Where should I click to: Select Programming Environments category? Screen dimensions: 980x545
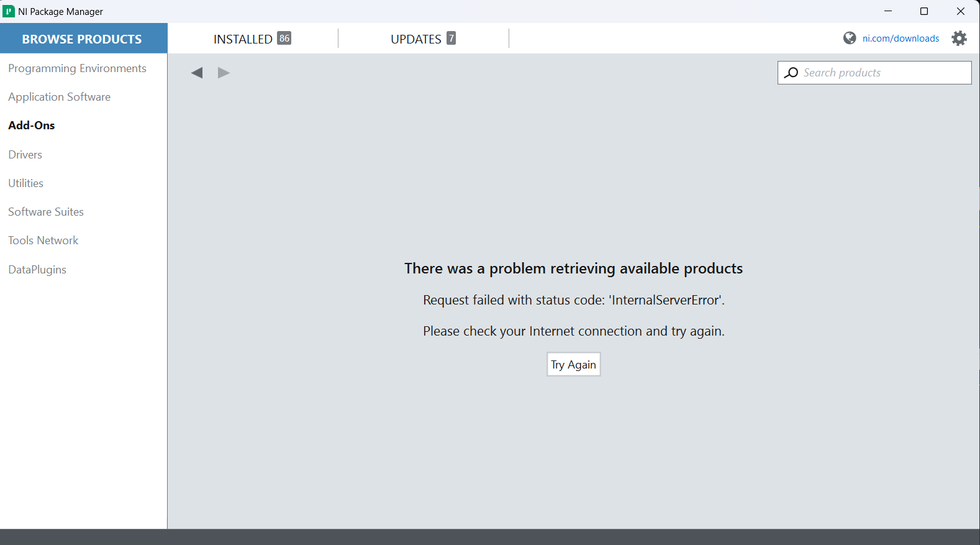click(x=78, y=68)
